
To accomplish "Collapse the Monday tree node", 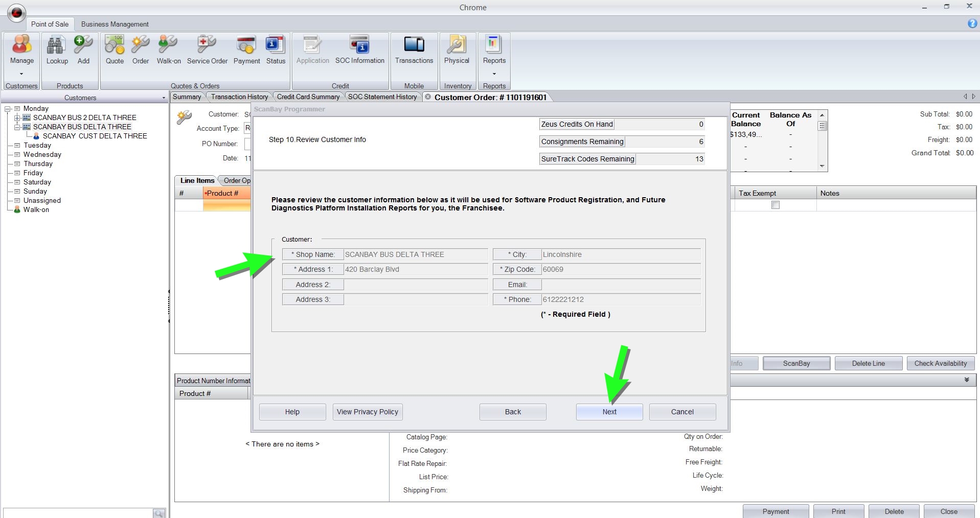I will pyautogui.click(x=8, y=108).
